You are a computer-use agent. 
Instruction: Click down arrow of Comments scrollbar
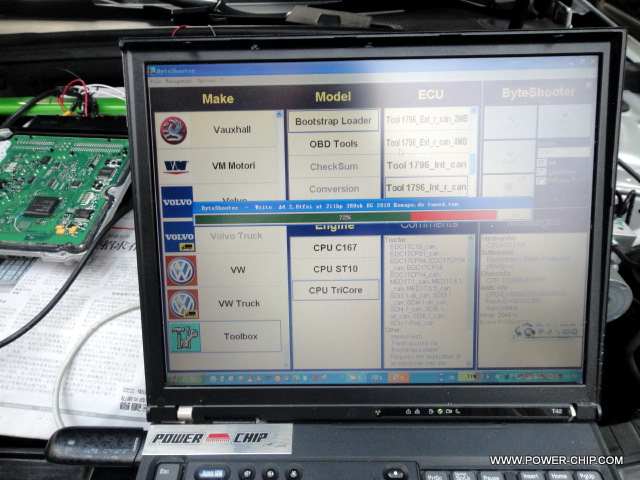[x=469, y=363]
